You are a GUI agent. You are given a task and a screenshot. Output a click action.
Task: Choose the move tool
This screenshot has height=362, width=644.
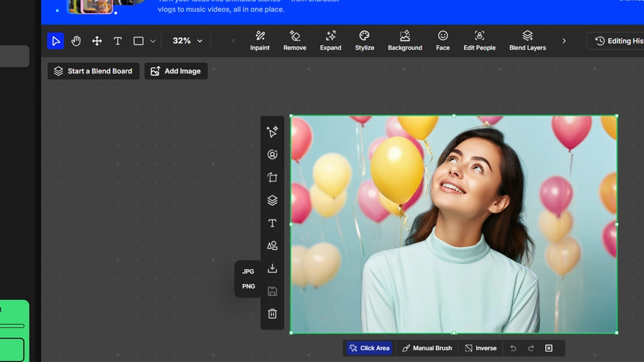pyautogui.click(x=97, y=41)
